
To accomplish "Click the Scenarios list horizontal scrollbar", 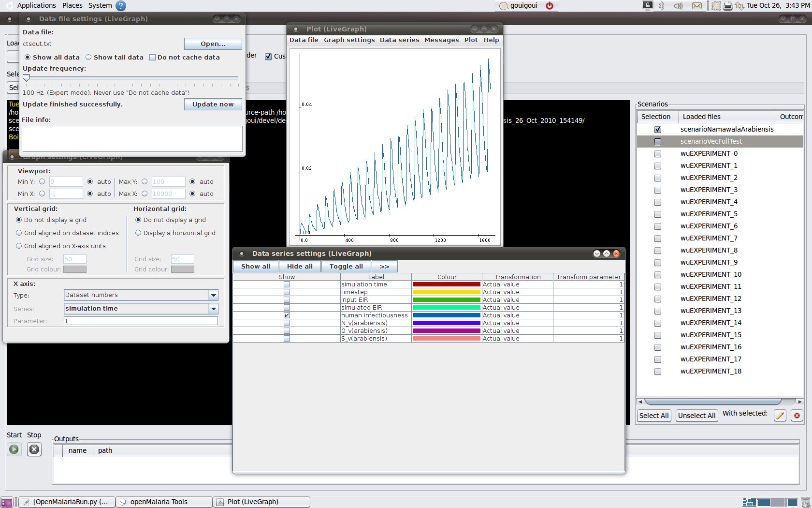I will coord(713,402).
